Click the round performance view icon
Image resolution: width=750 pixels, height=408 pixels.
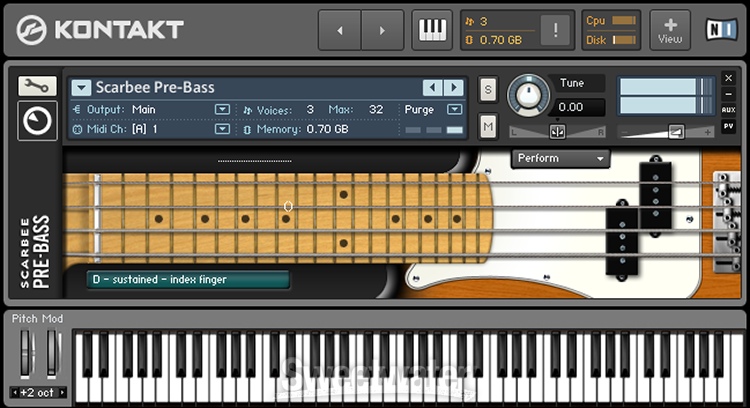point(37,121)
